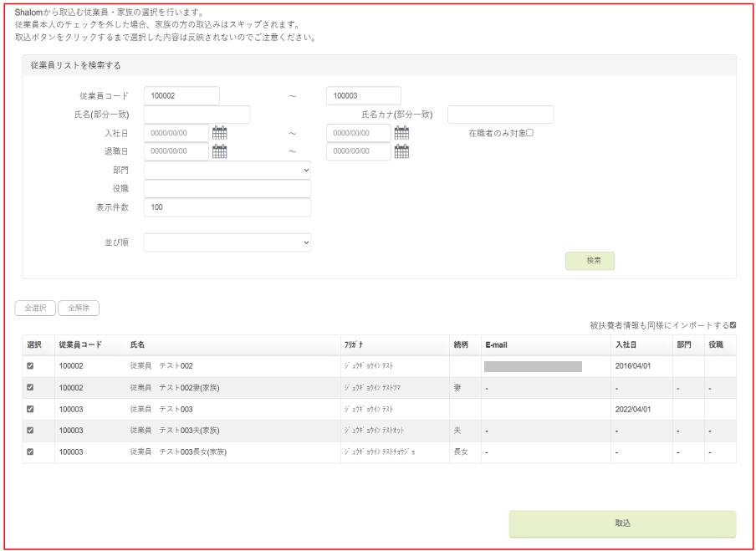The height and width of the screenshot is (551, 756).
Task: Open calendar for 退職日 end date
Action: pos(401,151)
